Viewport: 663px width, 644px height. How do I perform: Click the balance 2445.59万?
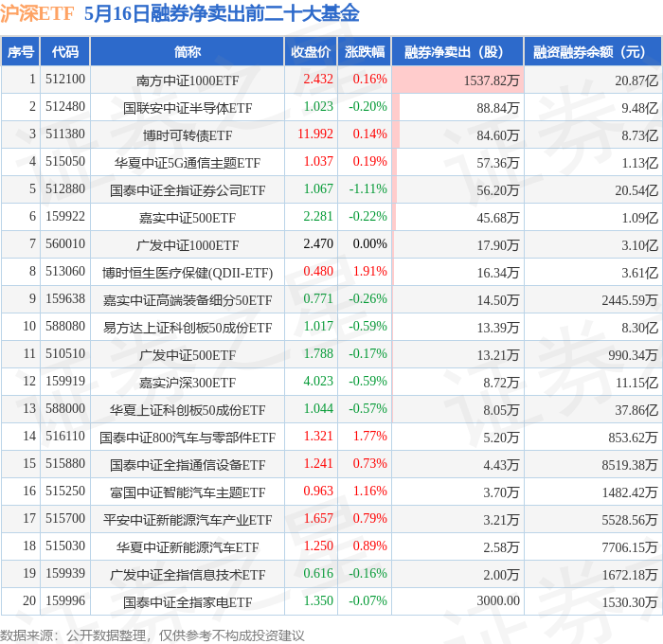pos(630,300)
